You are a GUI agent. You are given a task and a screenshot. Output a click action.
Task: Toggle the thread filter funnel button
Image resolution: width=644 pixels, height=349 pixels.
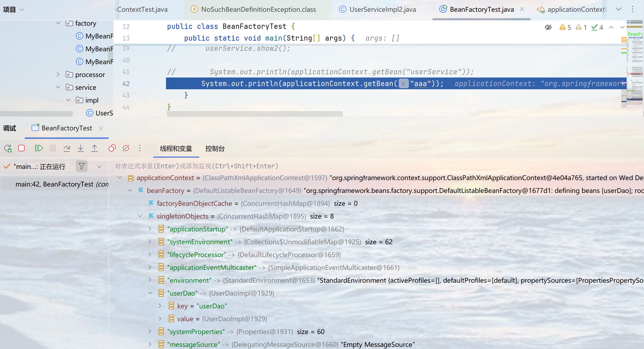click(x=82, y=166)
